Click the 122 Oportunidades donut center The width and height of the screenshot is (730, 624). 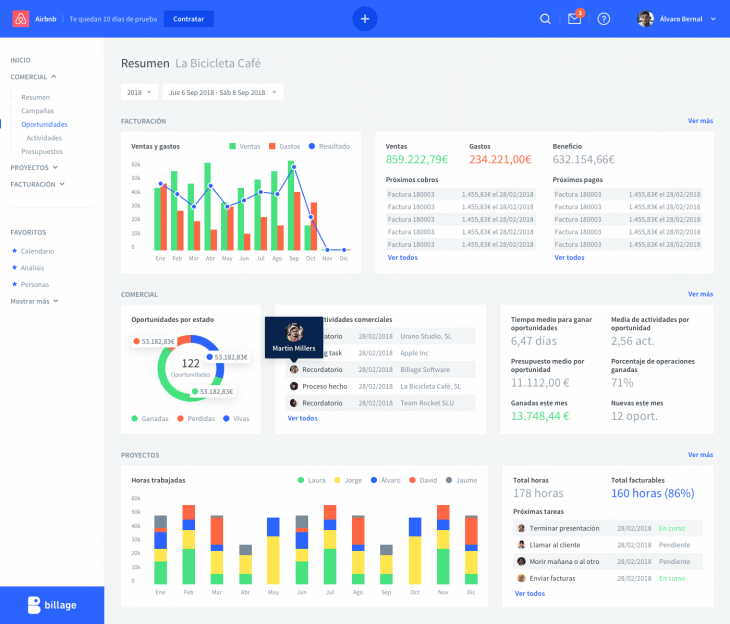(x=190, y=367)
